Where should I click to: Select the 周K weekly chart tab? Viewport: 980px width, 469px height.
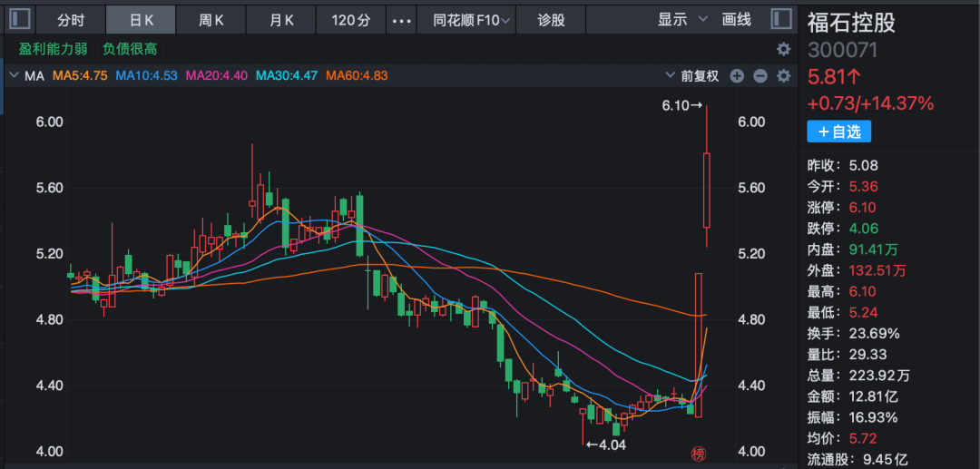pos(212,20)
